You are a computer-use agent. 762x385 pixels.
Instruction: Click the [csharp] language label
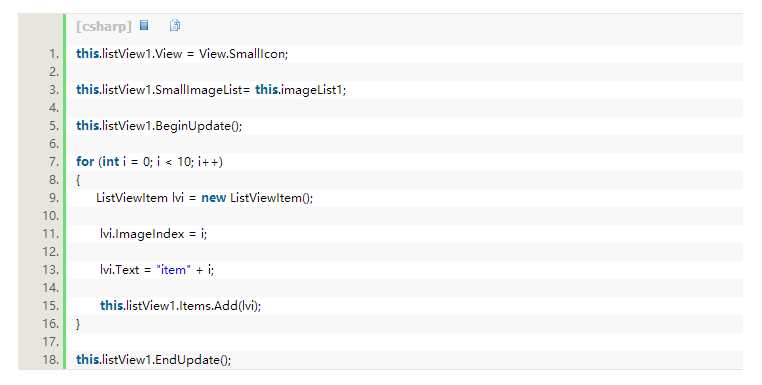coord(104,26)
